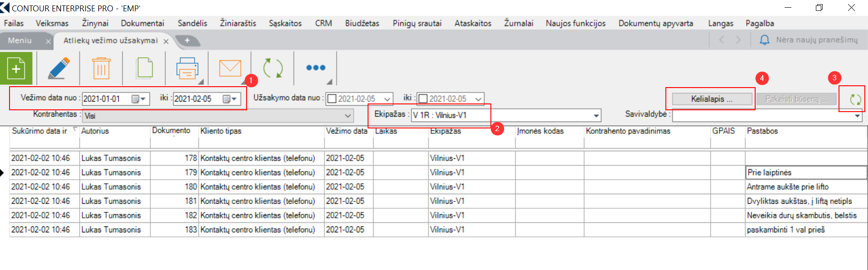Viewport: 868px width, 270px height.
Task: Click the printer icon in toolbar
Action: click(x=187, y=69)
